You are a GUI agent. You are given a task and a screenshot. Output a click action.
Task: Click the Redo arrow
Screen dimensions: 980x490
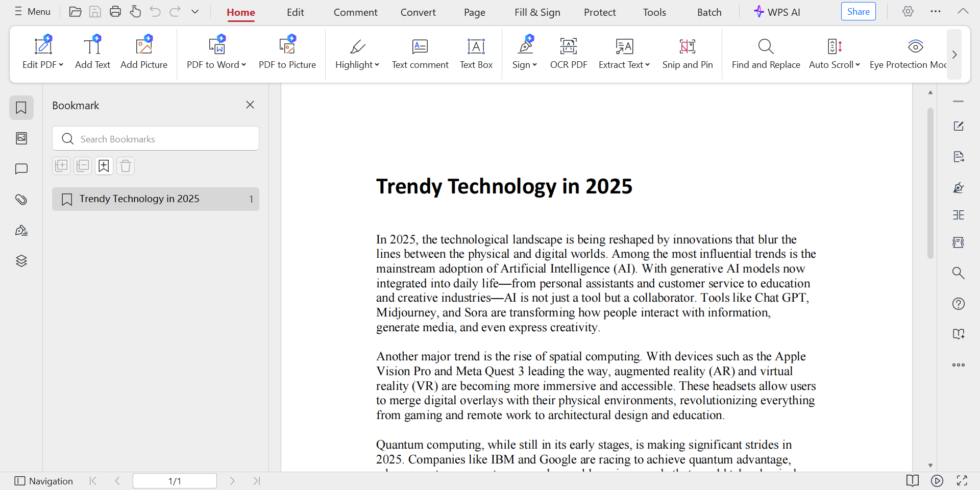point(175,12)
